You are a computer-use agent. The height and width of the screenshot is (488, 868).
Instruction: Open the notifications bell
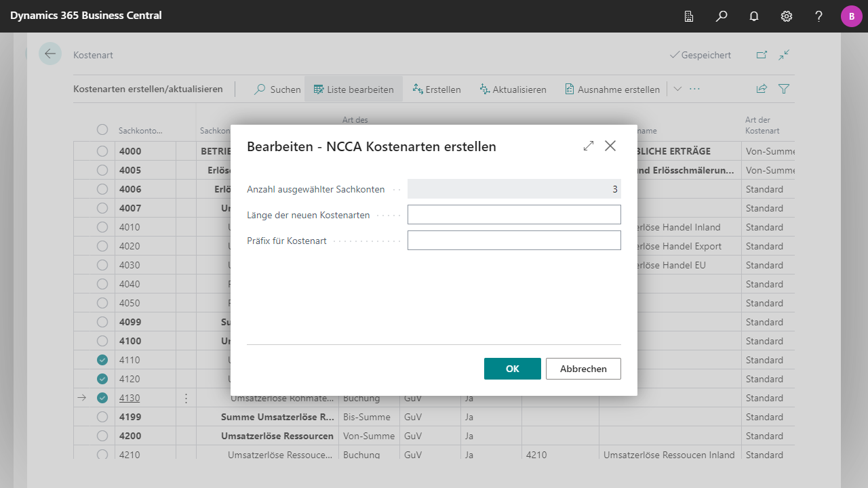click(754, 16)
